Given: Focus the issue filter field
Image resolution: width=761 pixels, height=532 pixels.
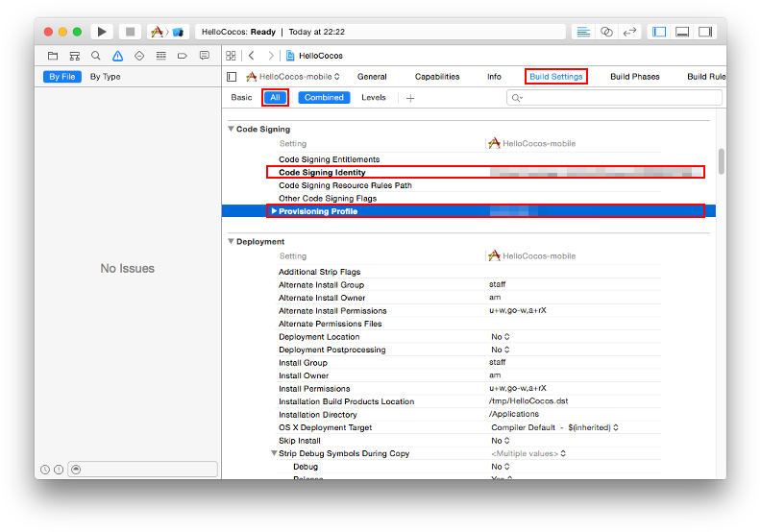Looking at the screenshot, I should 142,470.
